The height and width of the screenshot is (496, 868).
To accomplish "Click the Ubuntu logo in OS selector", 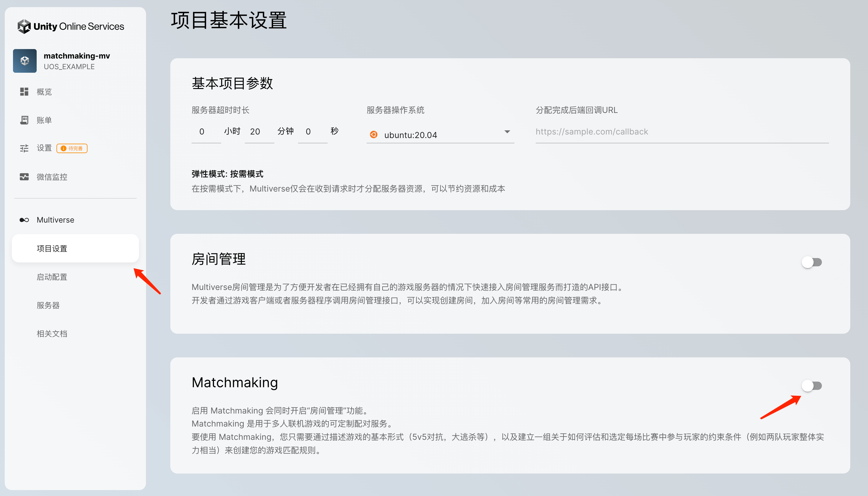I will tap(373, 134).
